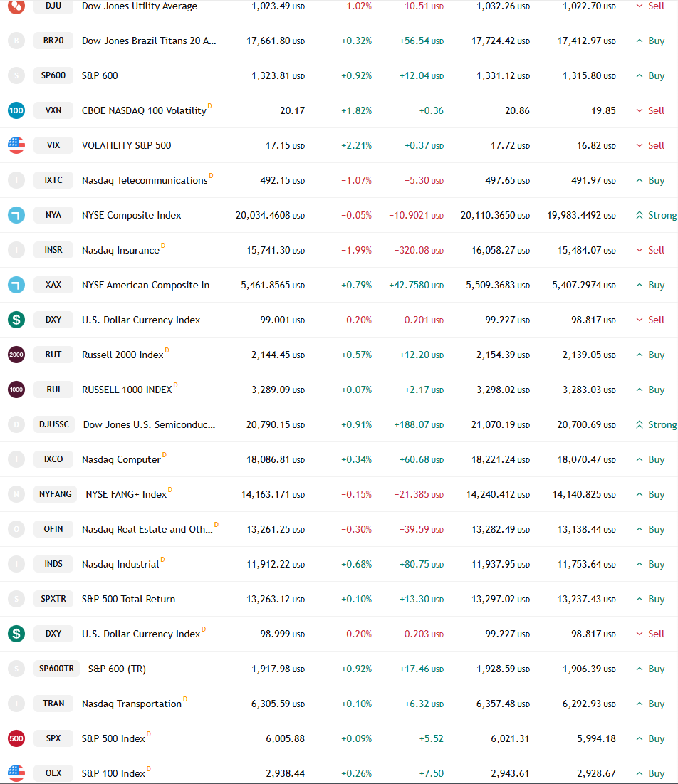Open Dow Jones Brazil Titans 20 link
This screenshot has width=678, height=784.
pyautogui.click(x=149, y=41)
